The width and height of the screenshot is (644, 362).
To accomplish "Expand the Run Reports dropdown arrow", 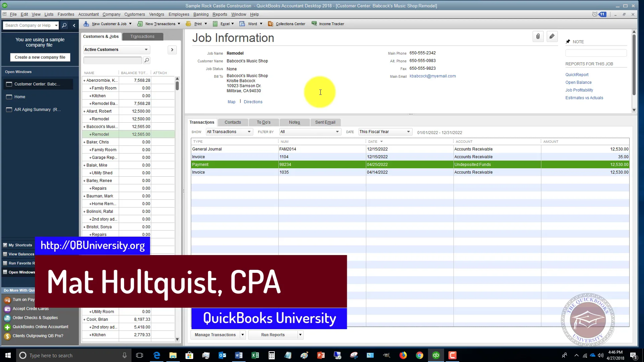I will tap(300, 335).
